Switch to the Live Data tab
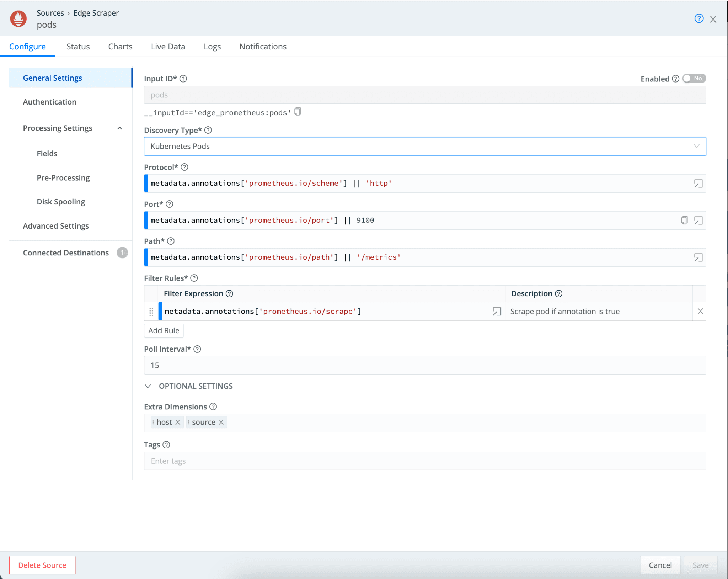 point(168,47)
